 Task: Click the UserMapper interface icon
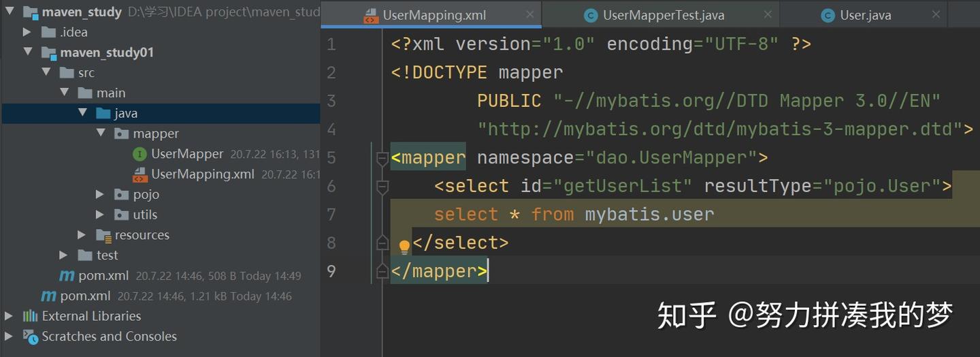tap(140, 154)
